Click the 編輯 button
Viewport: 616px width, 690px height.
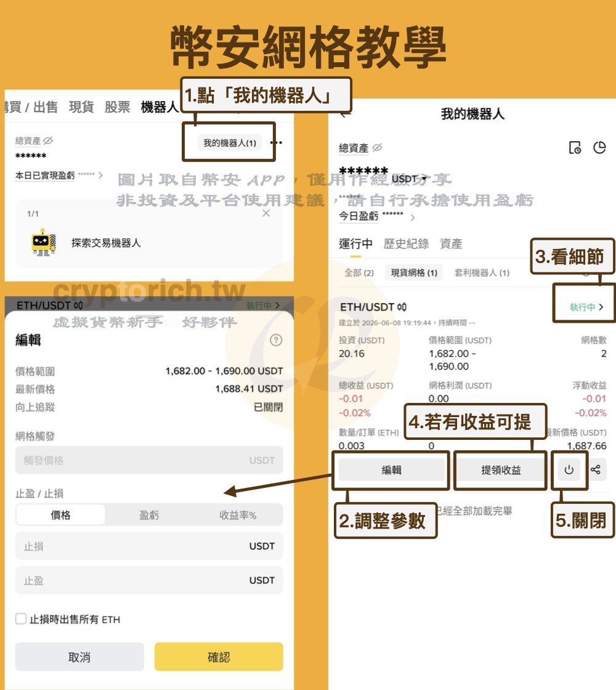[392, 470]
